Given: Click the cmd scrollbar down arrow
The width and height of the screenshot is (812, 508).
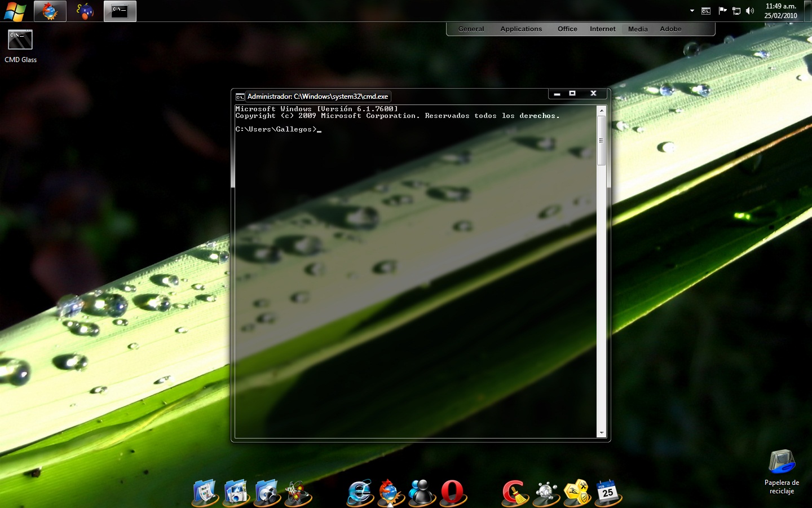Looking at the screenshot, I should [602, 433].
